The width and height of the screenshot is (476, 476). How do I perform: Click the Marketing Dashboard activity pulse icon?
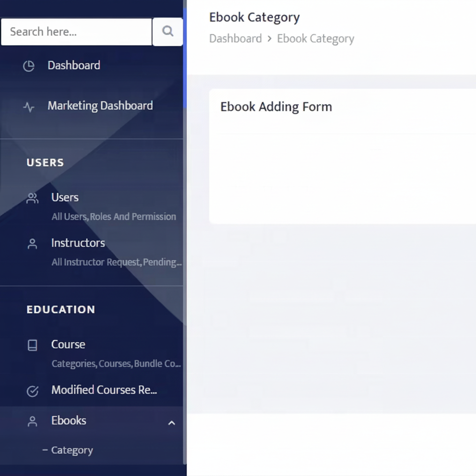[x=29, y=107]
